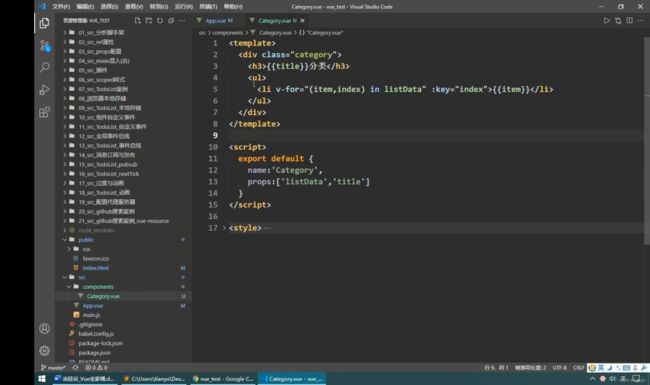Screen dimensions: 650x385
Task: Select the Category.vue editor tab
Action: 276,20
